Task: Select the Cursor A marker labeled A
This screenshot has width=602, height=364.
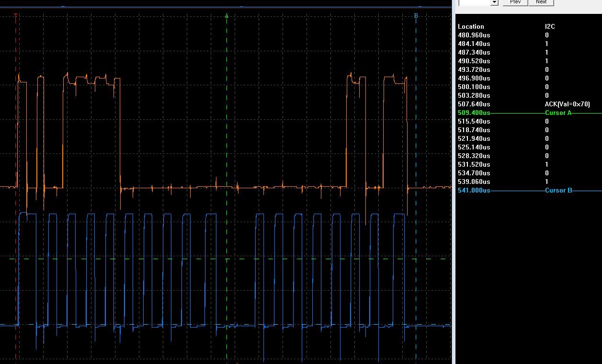Action: [x=227, y=15]
